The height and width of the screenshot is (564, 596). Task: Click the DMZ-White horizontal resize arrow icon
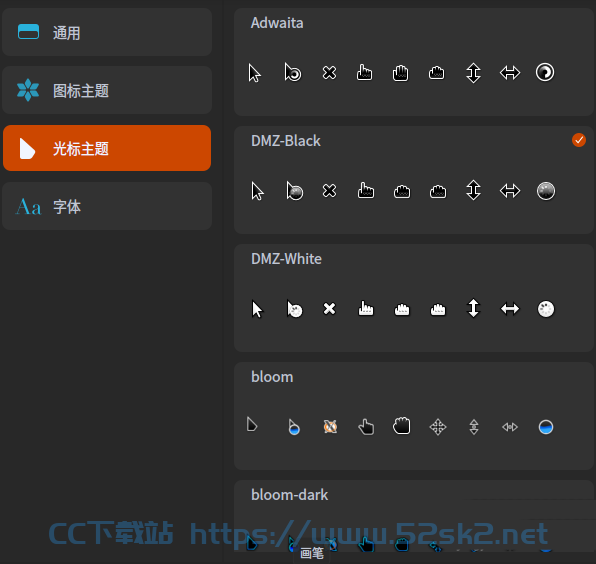[x=510, y=309]
